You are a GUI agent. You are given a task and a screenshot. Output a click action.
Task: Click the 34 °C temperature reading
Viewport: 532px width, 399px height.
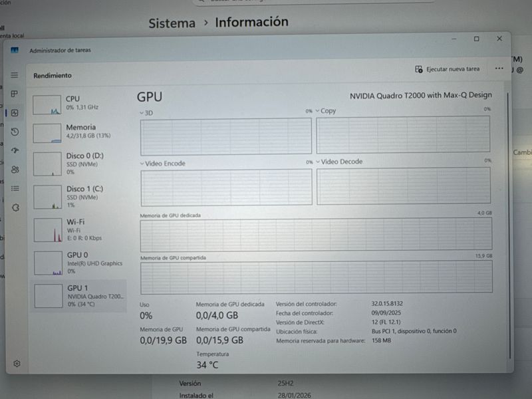(207, 365)
